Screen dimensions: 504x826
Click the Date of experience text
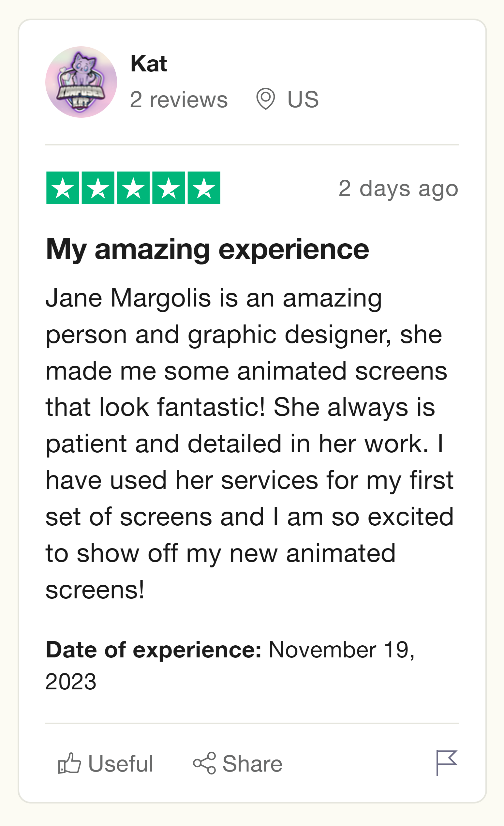155,648
